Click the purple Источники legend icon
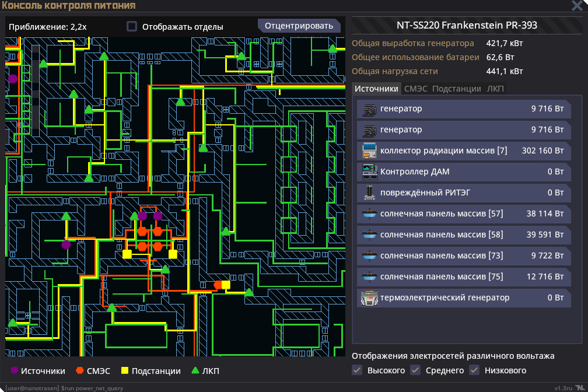Viewport: 588px width, 392px height. [x=15, y=371]
